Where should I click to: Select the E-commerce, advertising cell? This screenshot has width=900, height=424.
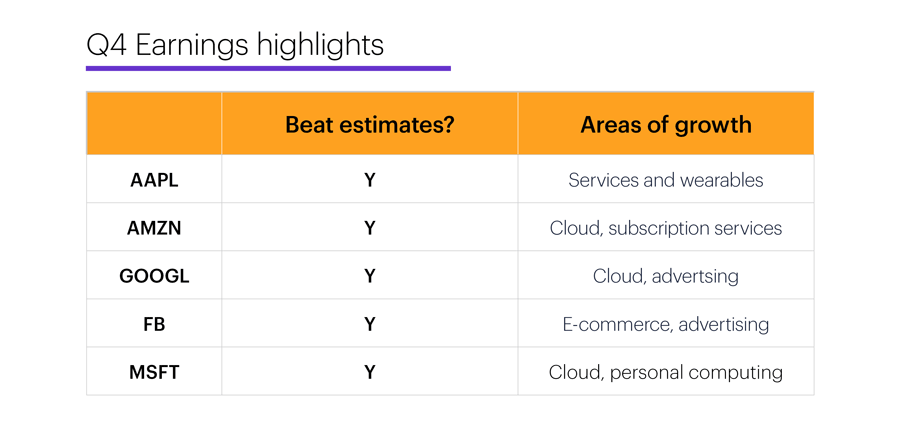666,324
